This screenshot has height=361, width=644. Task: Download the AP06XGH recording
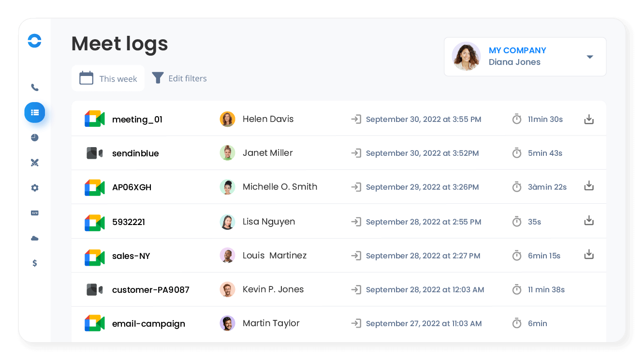(x=589, y=185)
